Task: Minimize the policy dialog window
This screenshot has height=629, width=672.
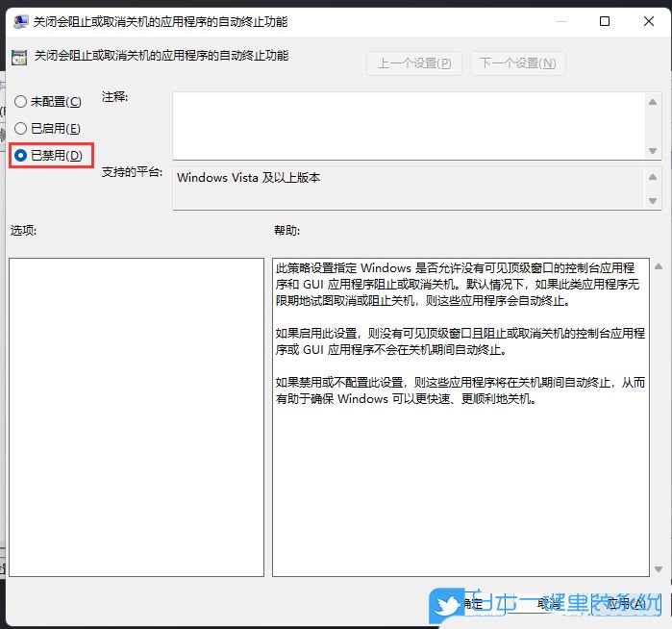Action: pos(561,21)
